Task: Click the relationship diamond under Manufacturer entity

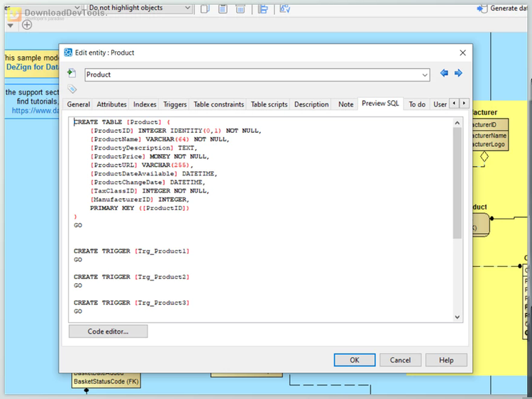Action: click(484, 156)
